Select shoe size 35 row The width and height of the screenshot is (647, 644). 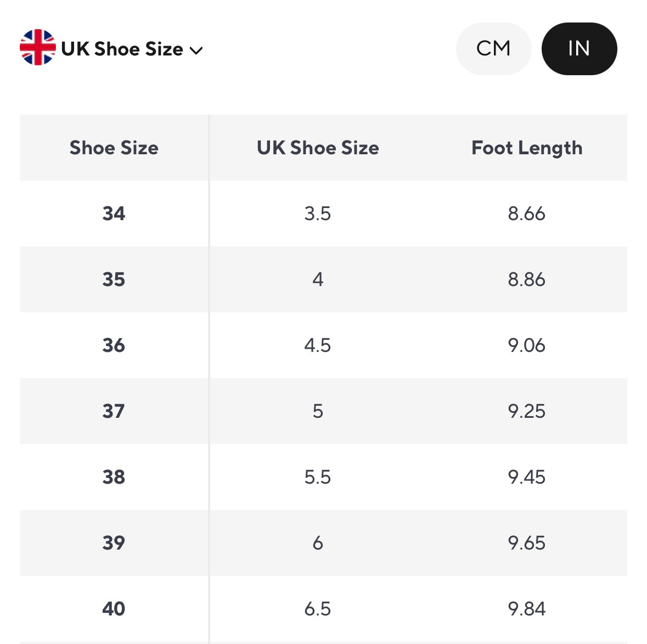point(114,279)
